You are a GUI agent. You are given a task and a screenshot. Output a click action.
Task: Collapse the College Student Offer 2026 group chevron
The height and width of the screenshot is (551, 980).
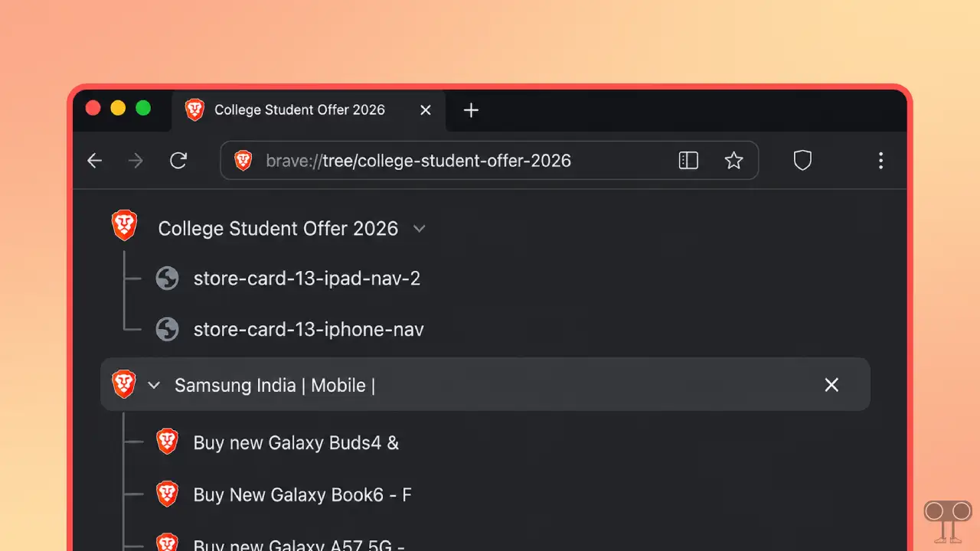click(419, 229)
